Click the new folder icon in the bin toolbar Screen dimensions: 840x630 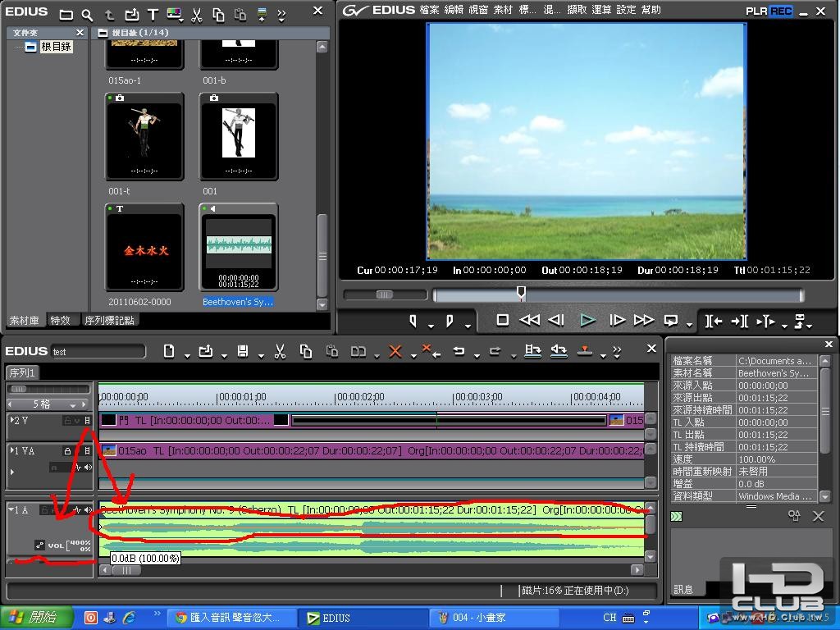click(66, 15)
